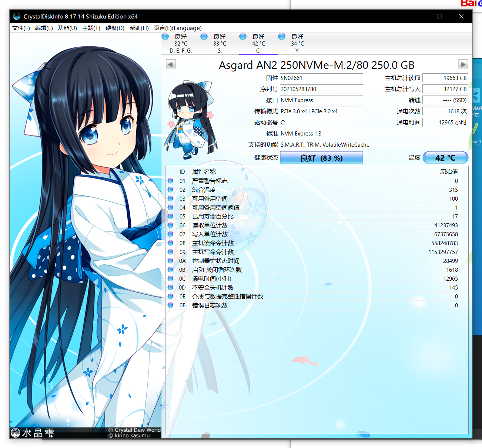Click the interface field NVM Express
The height and width of the screenshot is (448, 482).
tap(321, 100)
